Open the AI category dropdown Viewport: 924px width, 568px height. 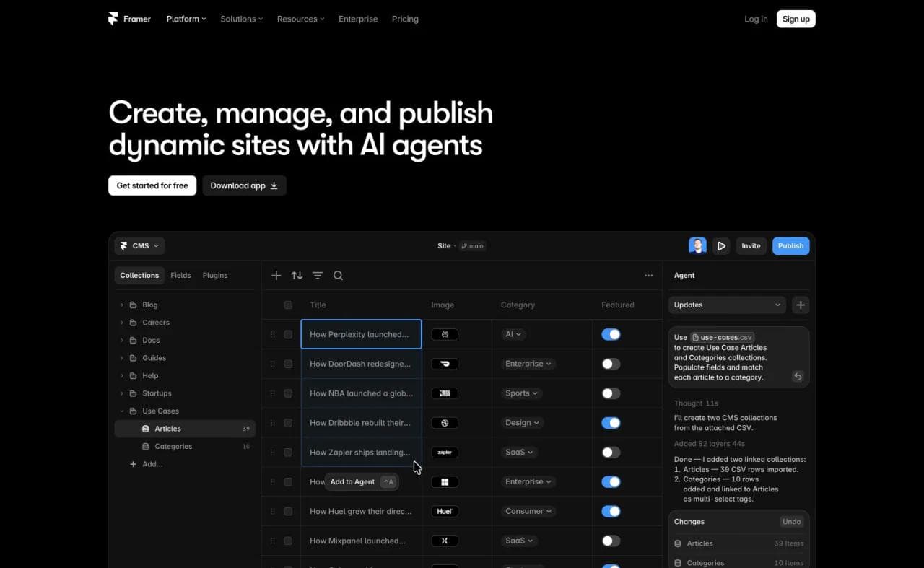pos(513,334)
